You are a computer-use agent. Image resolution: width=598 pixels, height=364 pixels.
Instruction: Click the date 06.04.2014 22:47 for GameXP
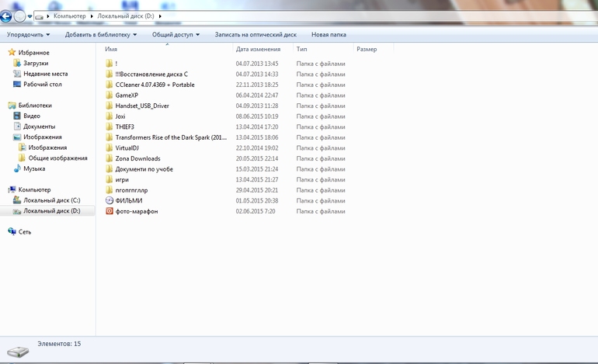click(x=256, y=95)
